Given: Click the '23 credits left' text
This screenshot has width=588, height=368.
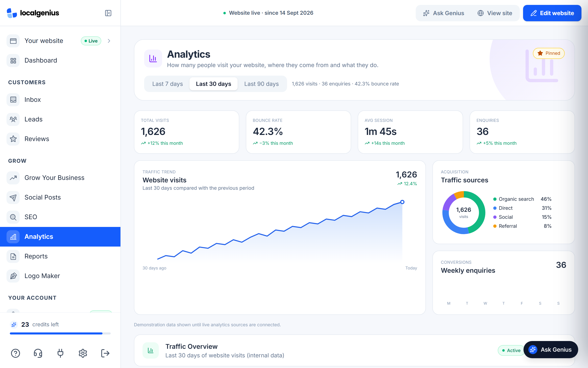Looking at the screenshot, I should (40, 324).
